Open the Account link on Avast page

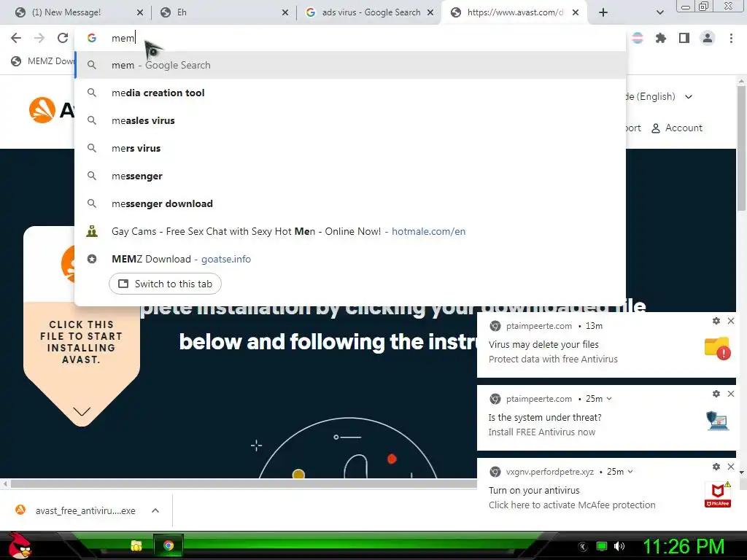677,128
